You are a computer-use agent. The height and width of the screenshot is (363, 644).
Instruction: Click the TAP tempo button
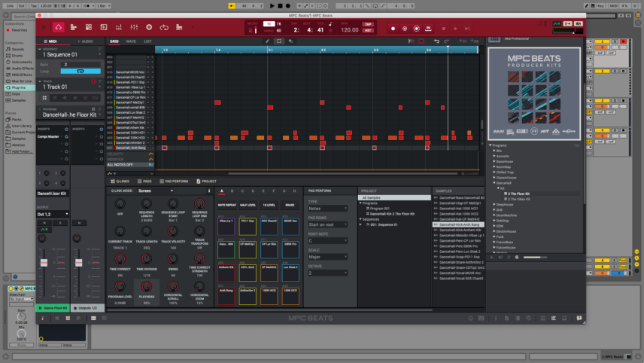(x=368, y=24)
